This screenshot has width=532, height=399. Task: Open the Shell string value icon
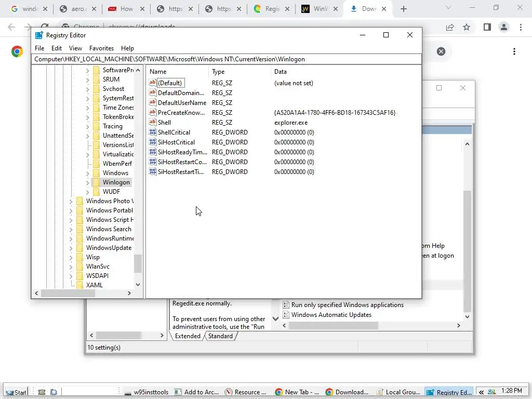(x=153, y=122)
